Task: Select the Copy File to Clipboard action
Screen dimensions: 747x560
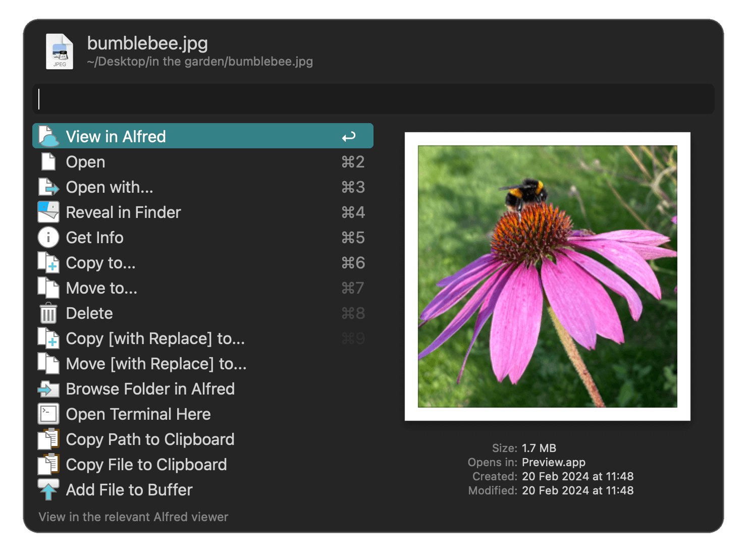Action: (x=146, y=464)
